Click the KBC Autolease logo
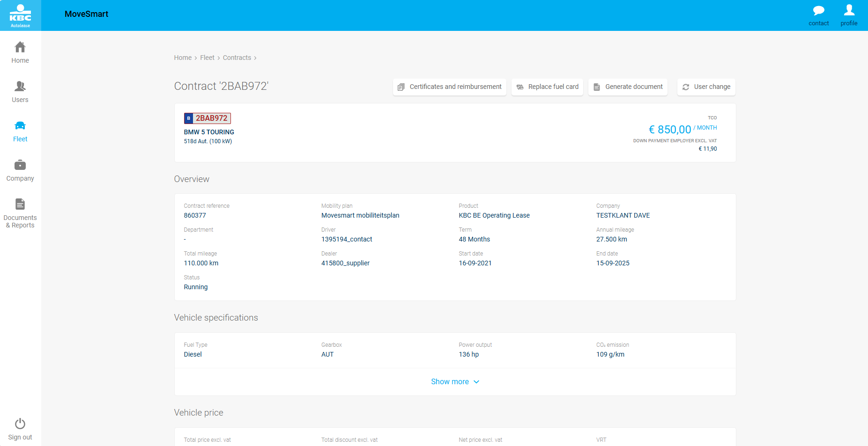868x446 pixels. point(20,15)
